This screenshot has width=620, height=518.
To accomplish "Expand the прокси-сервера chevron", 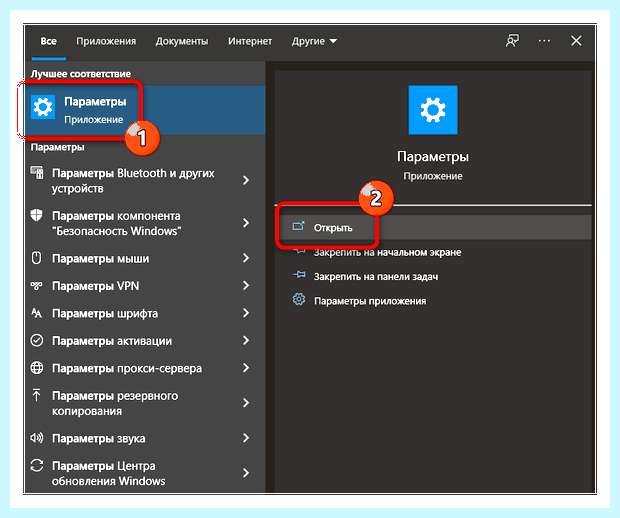I will point(246,368).
